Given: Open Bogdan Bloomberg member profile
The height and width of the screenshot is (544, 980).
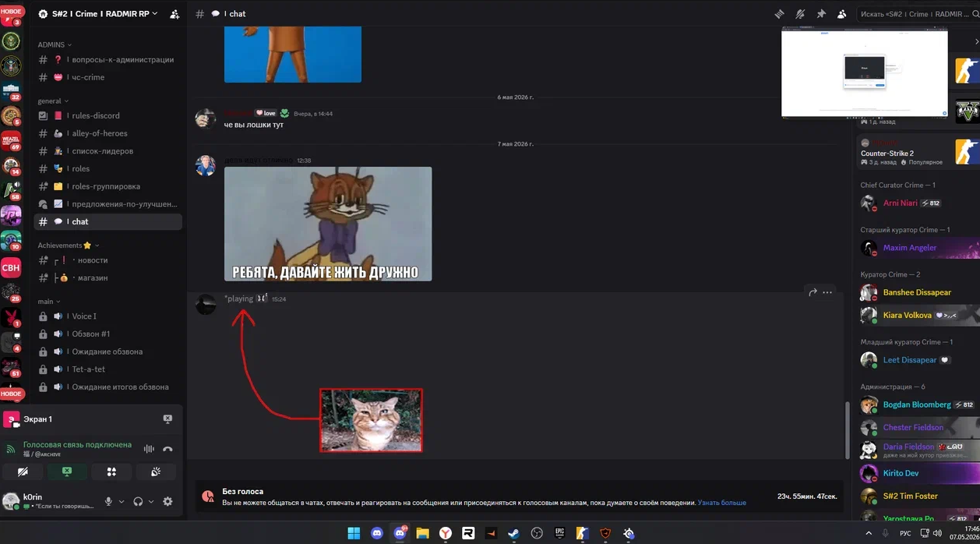Looking at the screenshot, I should [x=918, y=404].
